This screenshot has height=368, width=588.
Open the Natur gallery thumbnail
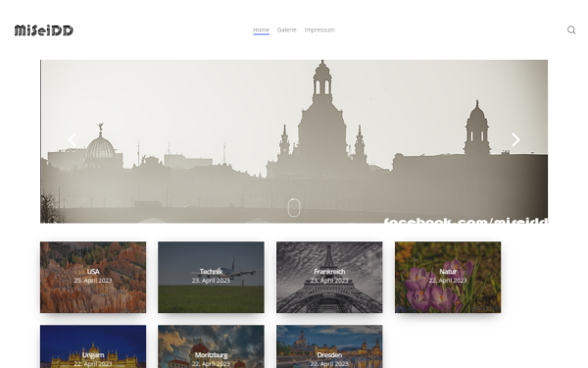pos(448,277)
